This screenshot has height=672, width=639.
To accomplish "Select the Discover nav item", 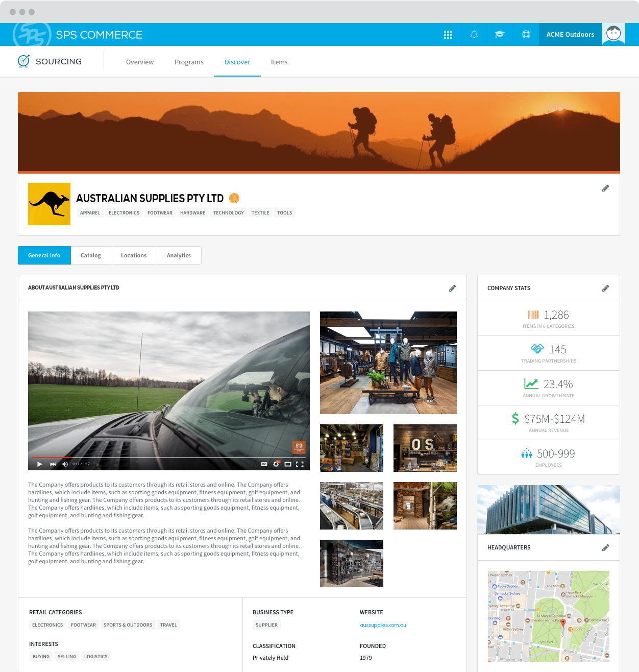I will tap(237, 62).
